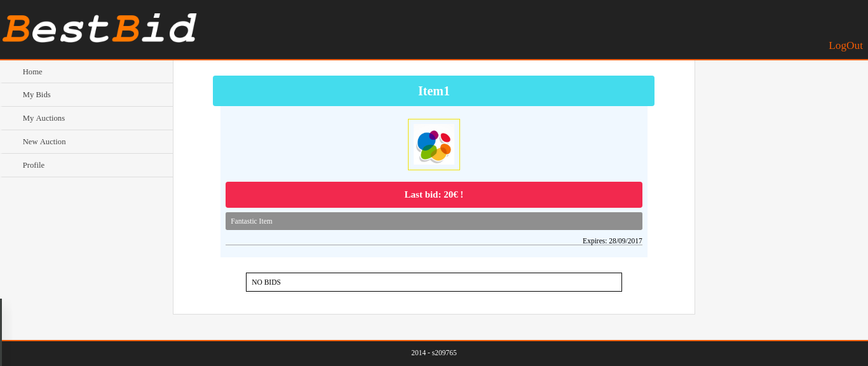Select the 'Fantastic Item' description bar
Viewport: 868px width, 366px height.
tap(433, 221)
